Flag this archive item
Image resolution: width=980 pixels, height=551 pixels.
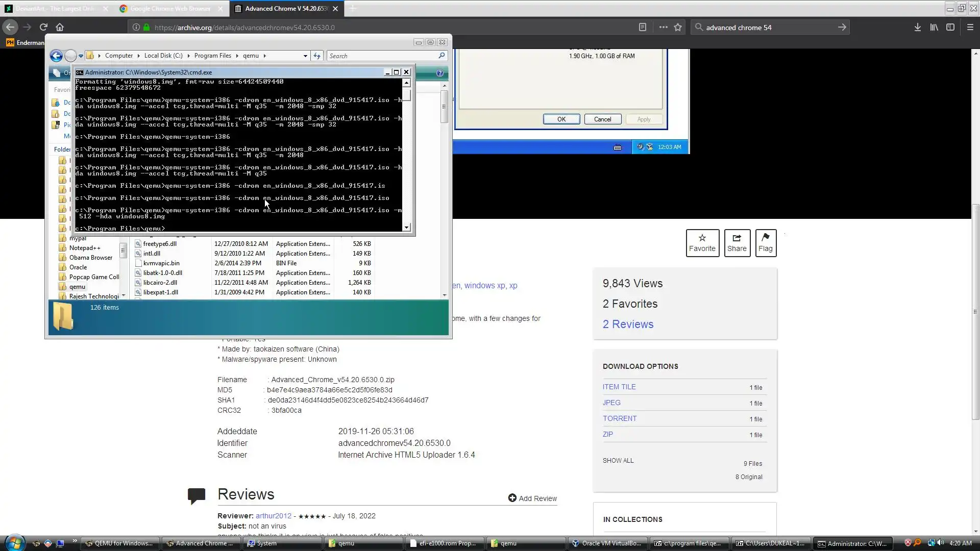click(765, 243)
